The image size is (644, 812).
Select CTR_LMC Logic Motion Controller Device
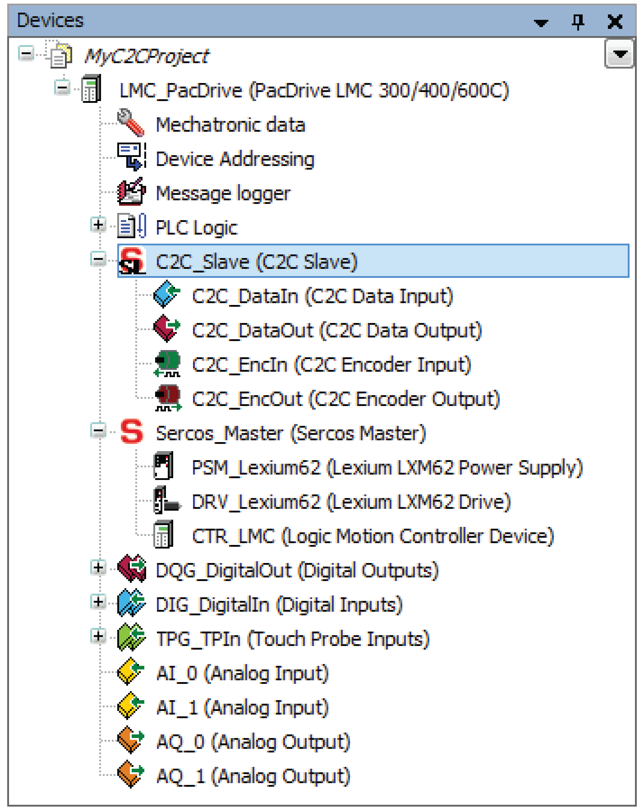click(x=372, y=536)
